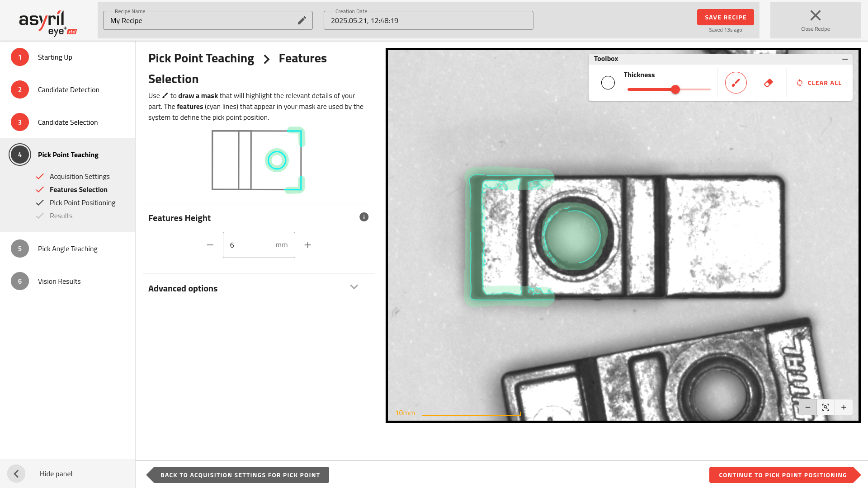Viewport: 868px width, 488px height.
Task: Select Features Selection sub-step
Action: click(79, 189)
